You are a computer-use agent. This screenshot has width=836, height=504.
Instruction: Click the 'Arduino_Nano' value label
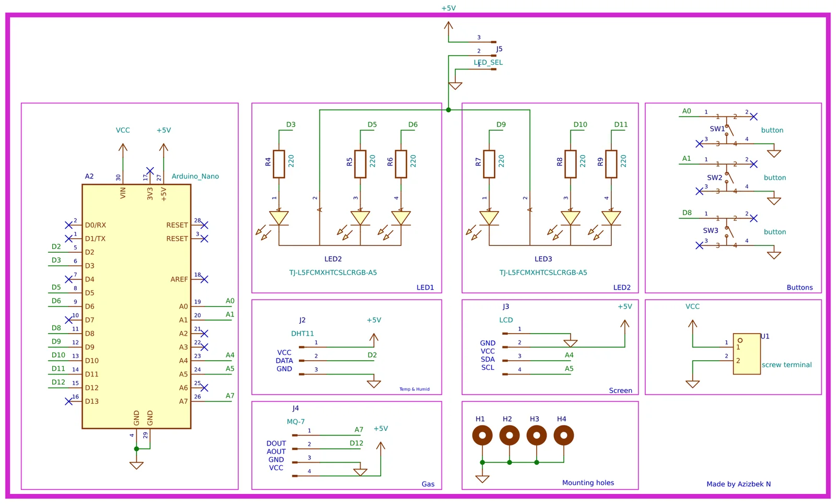195,176
